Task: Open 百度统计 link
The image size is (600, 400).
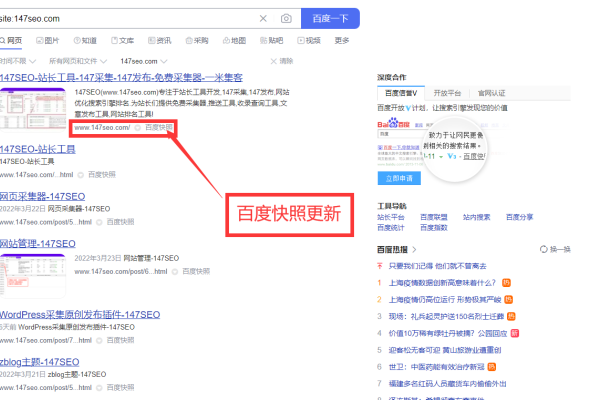Action: (x=391, y=228)
